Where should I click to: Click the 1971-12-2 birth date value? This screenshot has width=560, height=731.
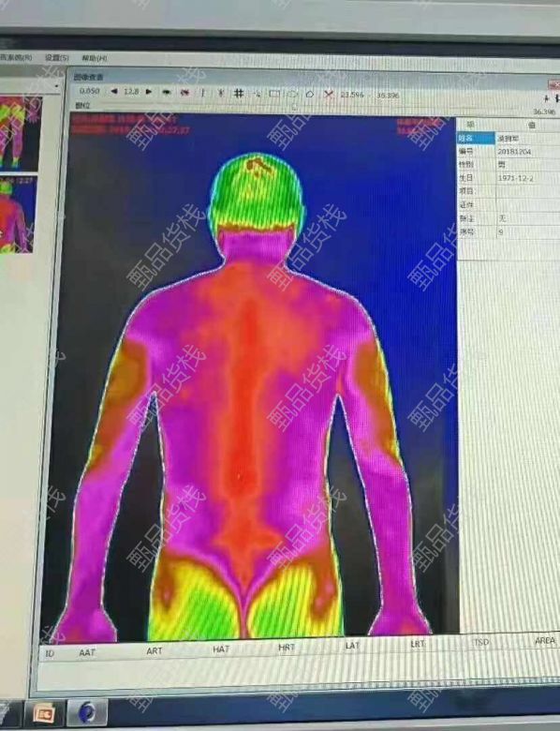pyautogui.click(x=516, y=178)
